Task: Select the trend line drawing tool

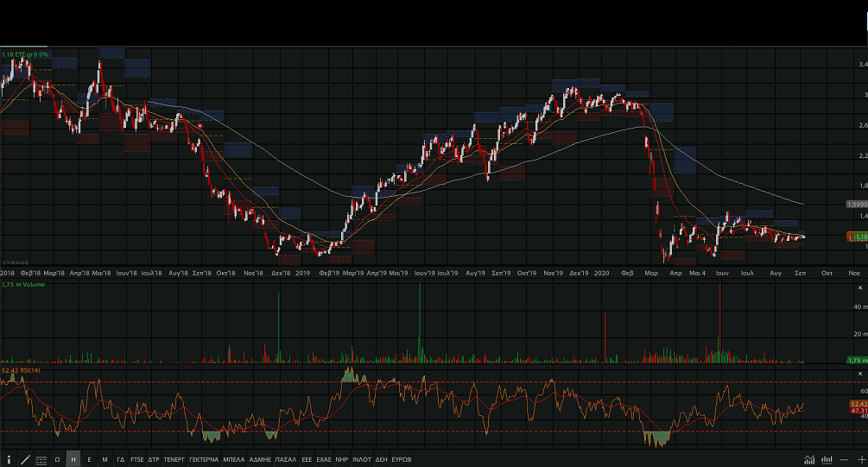Action: click(x=25, y=459)
